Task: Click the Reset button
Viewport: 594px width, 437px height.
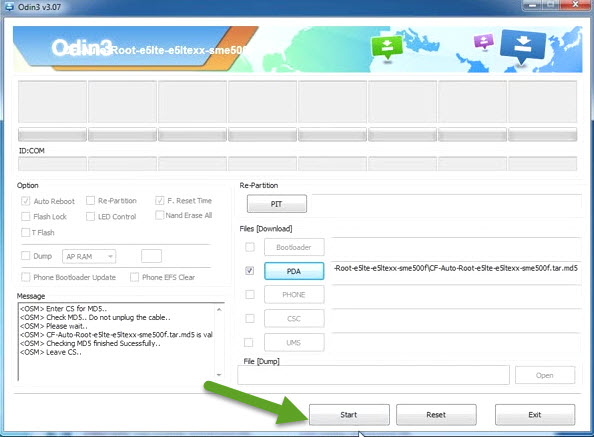Action: point(436,415)
